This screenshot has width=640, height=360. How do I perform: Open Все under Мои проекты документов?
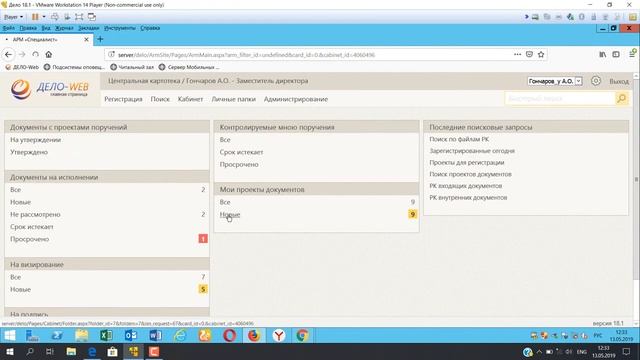pos(225,202)
